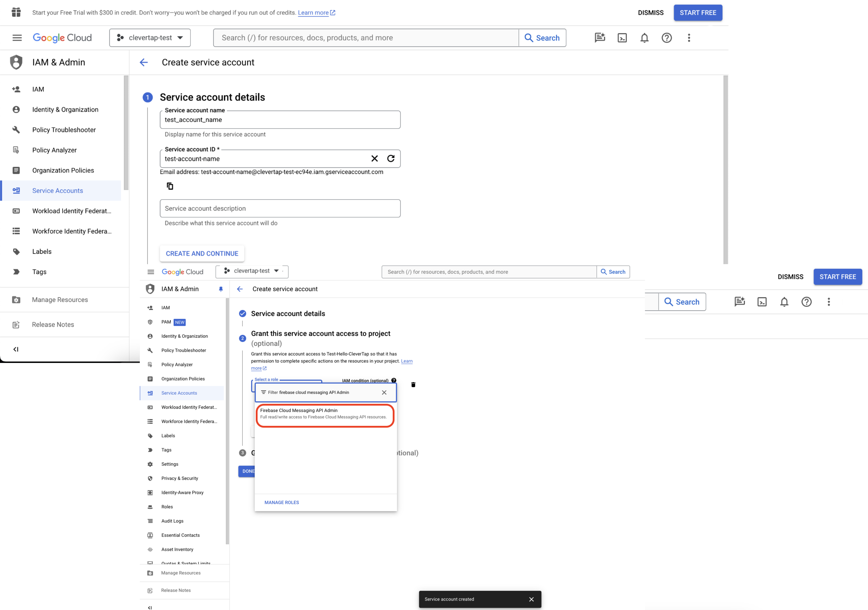Open Roles in the lower window sidebar
The height and width of the screenshot is (610, 868).
[x=182, y=507]
